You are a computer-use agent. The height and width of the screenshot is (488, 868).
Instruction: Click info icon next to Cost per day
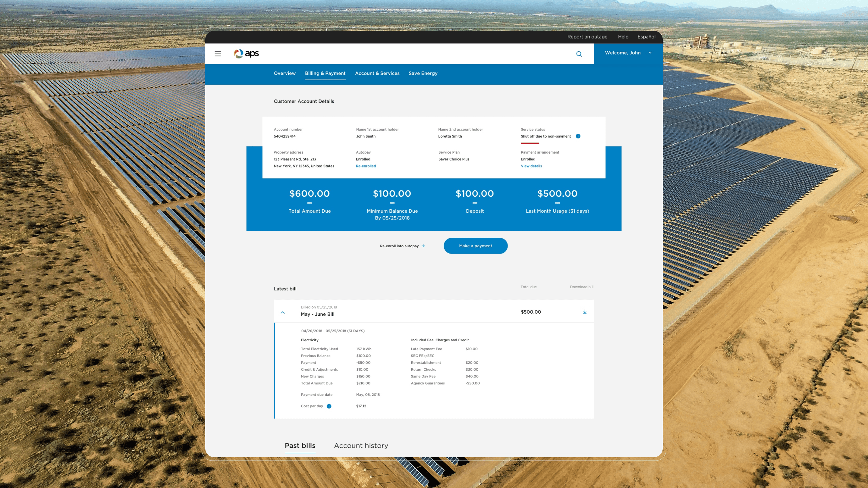click(x=329, y=406)
